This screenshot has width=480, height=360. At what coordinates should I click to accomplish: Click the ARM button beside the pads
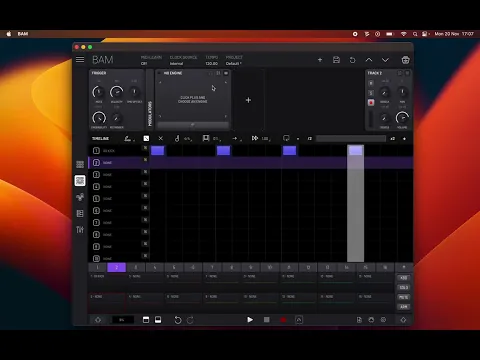[404, 307]
